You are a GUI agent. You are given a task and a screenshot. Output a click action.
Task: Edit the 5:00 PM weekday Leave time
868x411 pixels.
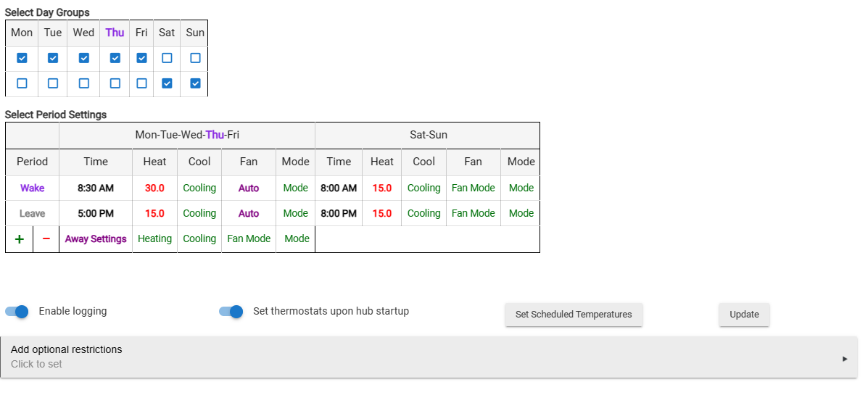(96, 214)
